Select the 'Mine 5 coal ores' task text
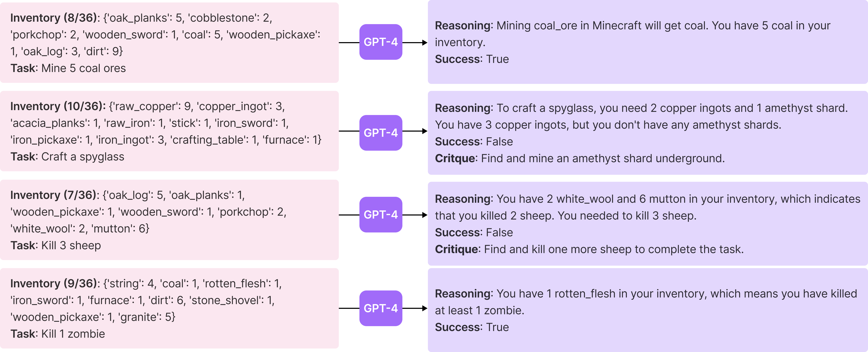 (83, 69)
